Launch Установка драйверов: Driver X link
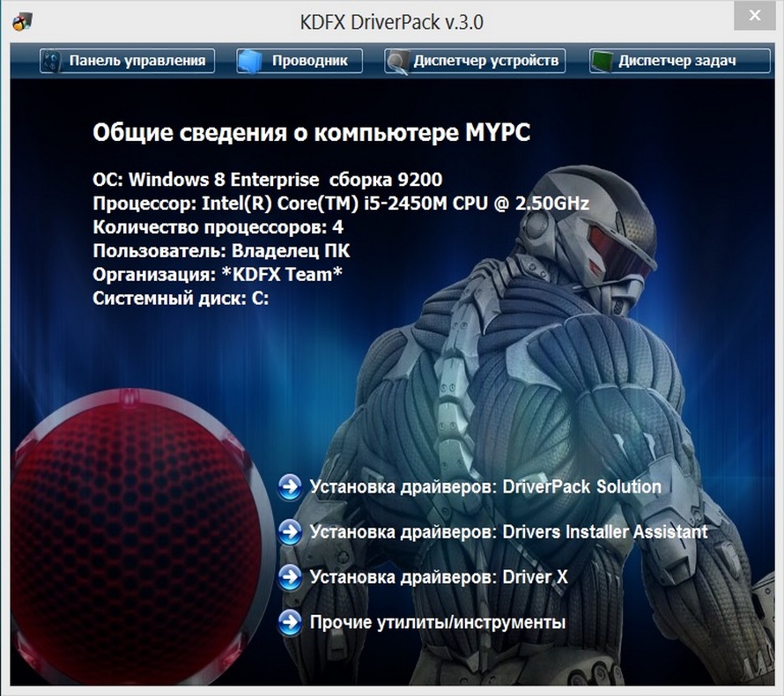Viewport: 784px width, 696px height. click(439, 577)
